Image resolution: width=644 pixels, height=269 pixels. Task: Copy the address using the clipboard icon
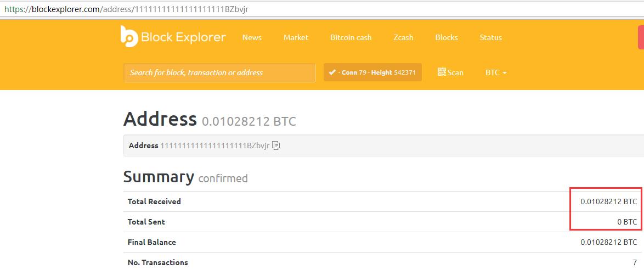[x=276, y=145]
